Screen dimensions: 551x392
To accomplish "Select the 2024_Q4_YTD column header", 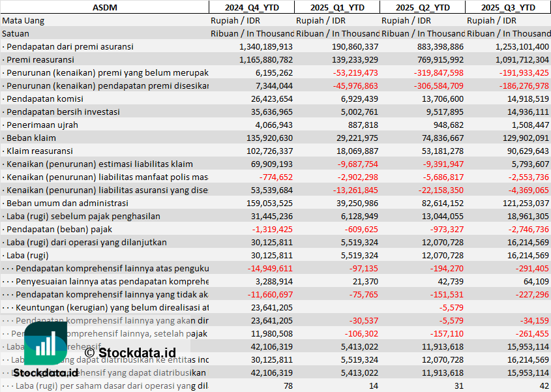I will click(251, 7).
